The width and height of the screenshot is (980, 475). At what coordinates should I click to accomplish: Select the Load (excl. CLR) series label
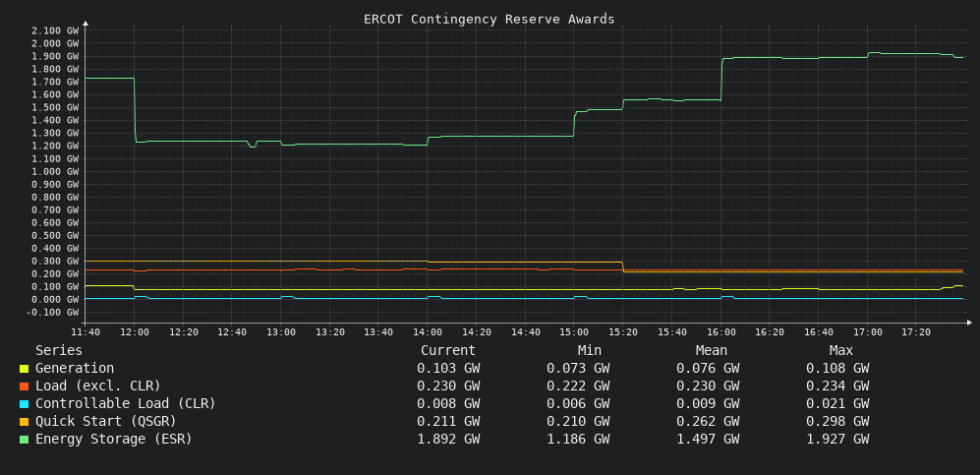point(97,386)
